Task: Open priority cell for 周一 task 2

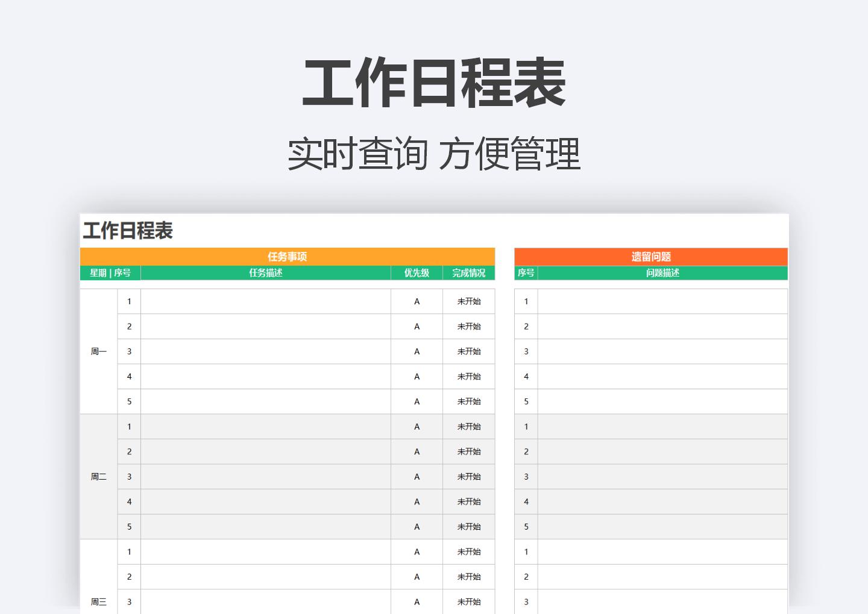Action: click(x=417, y=327)
